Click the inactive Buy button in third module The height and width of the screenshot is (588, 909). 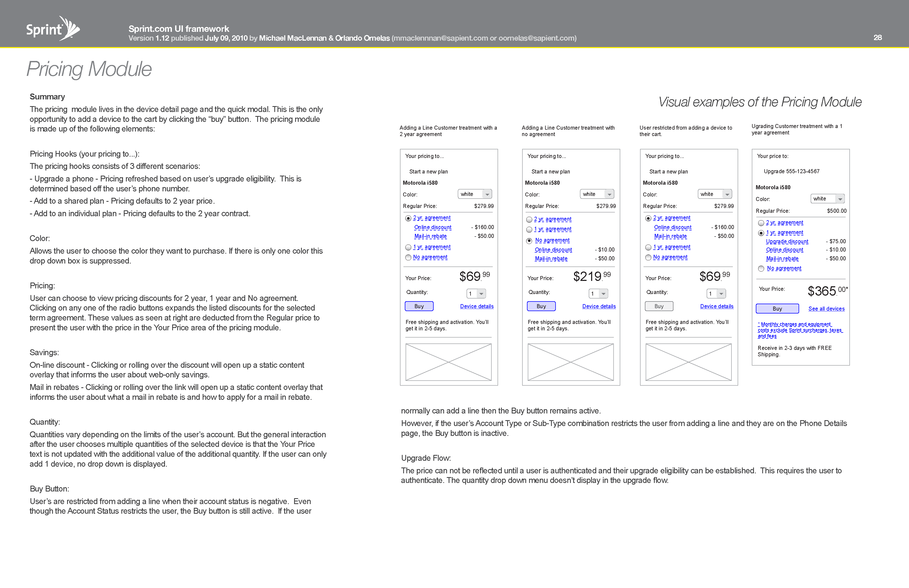[659, 306]
